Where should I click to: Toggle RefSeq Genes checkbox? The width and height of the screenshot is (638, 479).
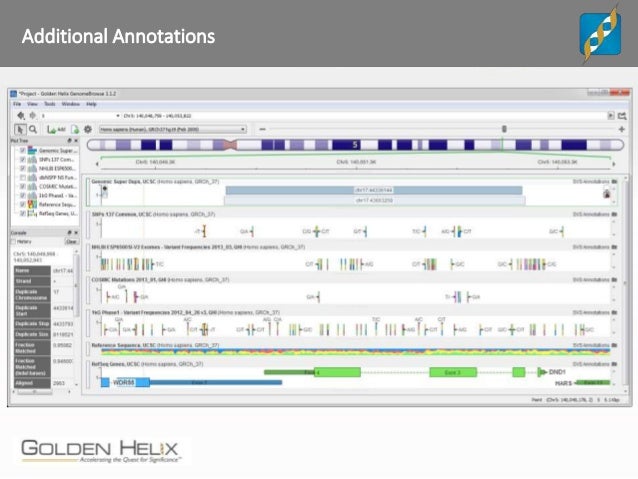pos(23,213)
